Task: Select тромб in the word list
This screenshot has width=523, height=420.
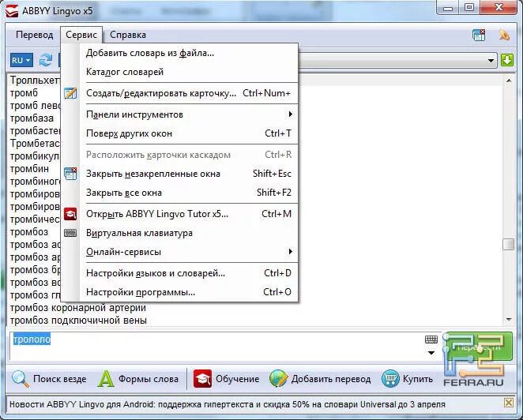Action: click(x=24, y=93)
